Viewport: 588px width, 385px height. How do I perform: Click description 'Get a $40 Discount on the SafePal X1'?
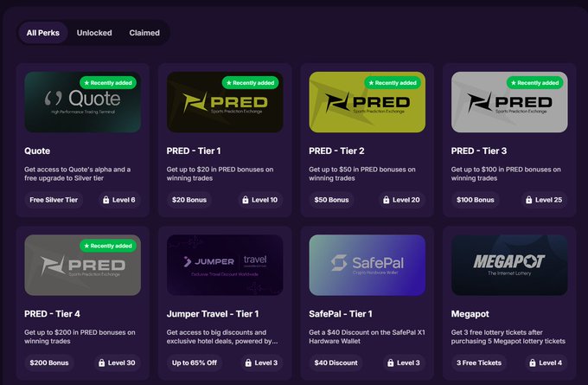pos(367,337)
